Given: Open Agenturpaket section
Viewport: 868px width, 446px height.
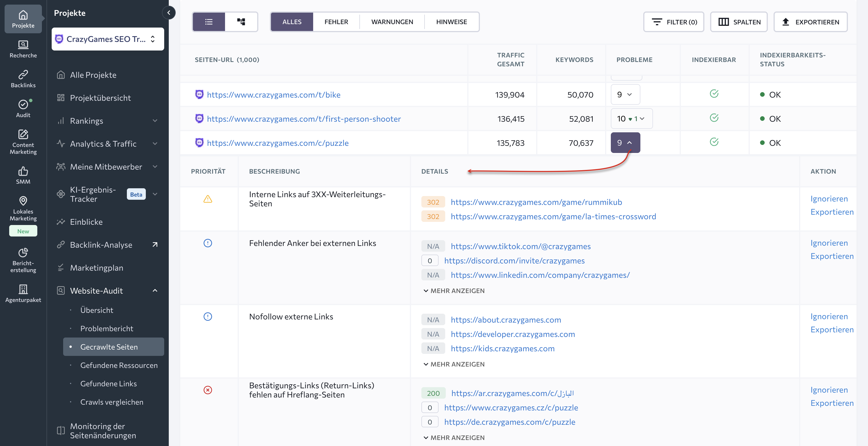Looking at the screenshot, I should (x=23, y=293).
